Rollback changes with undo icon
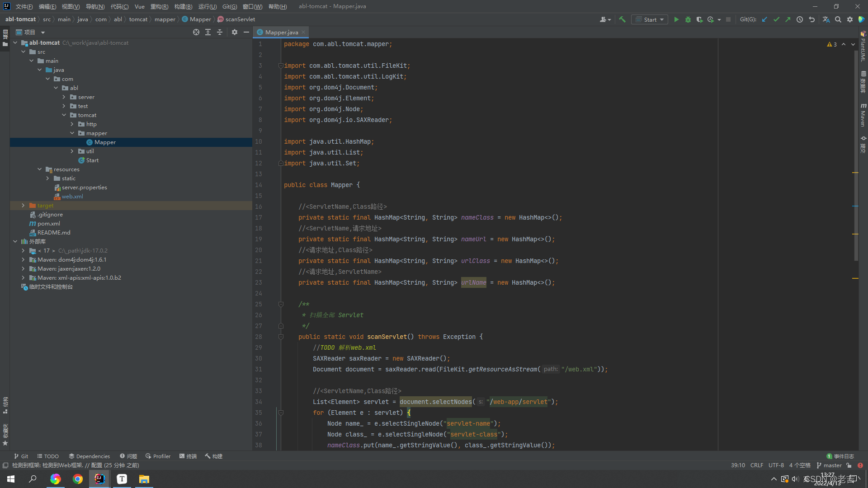 click(x=811, y=19)
